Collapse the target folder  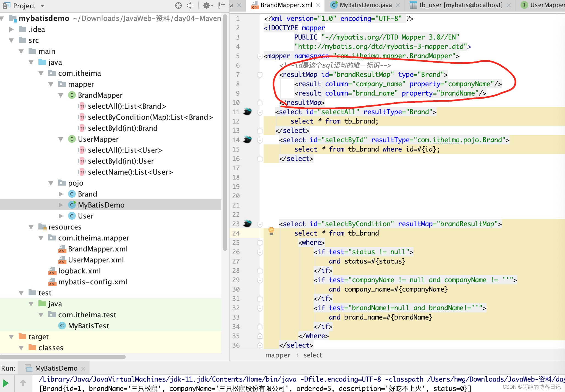point(11,337)
